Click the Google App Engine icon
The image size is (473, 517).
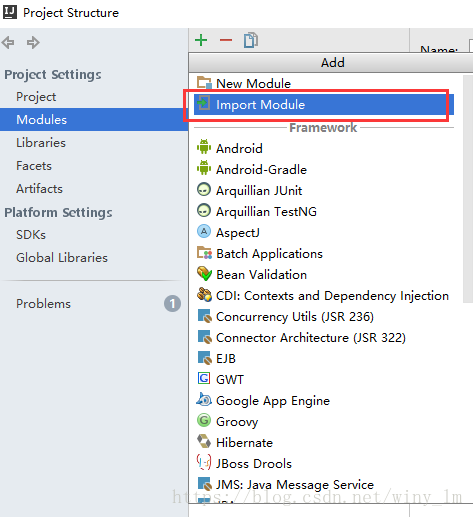204,399
